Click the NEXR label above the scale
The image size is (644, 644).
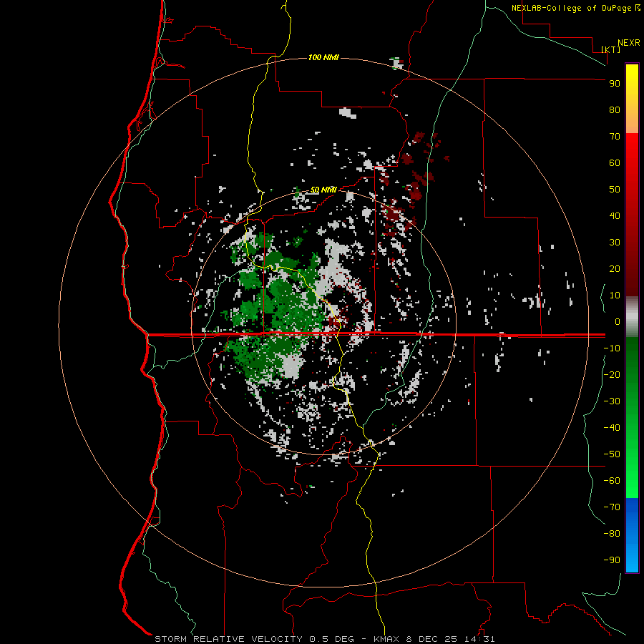(x=628, y=43)
